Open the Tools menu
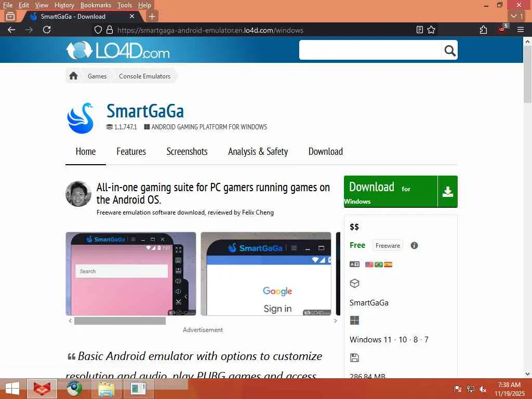This screenshot has height=399, width=532. point(125,5)
